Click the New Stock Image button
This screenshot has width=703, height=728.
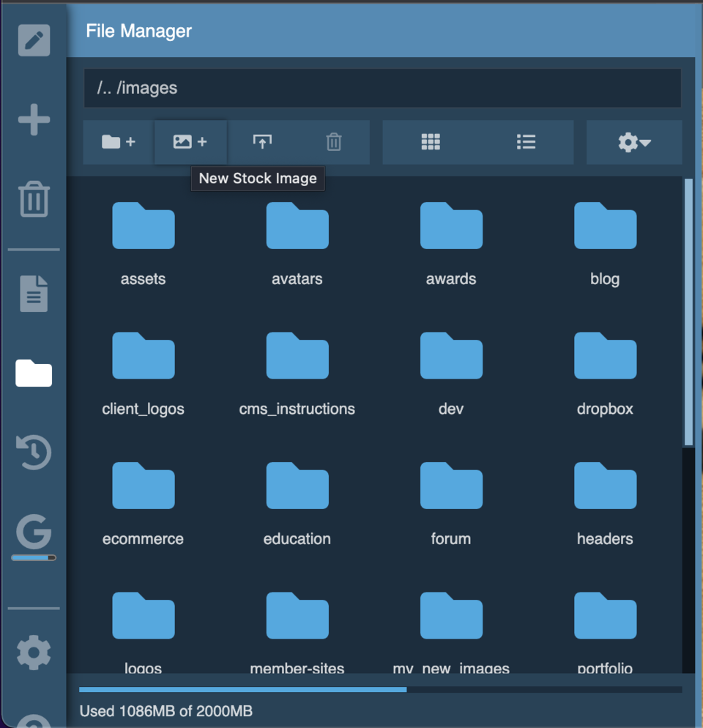[190, 142]
